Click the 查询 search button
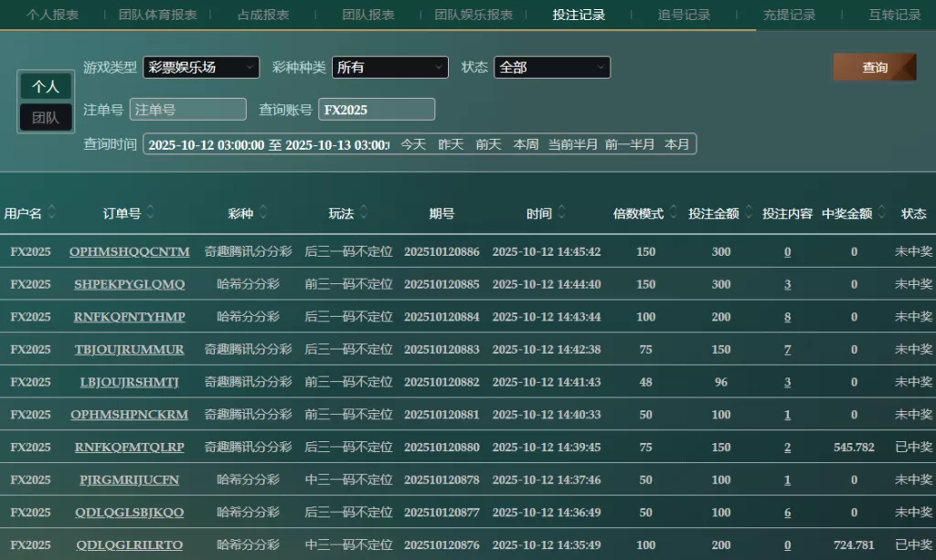 click(874, 68)
